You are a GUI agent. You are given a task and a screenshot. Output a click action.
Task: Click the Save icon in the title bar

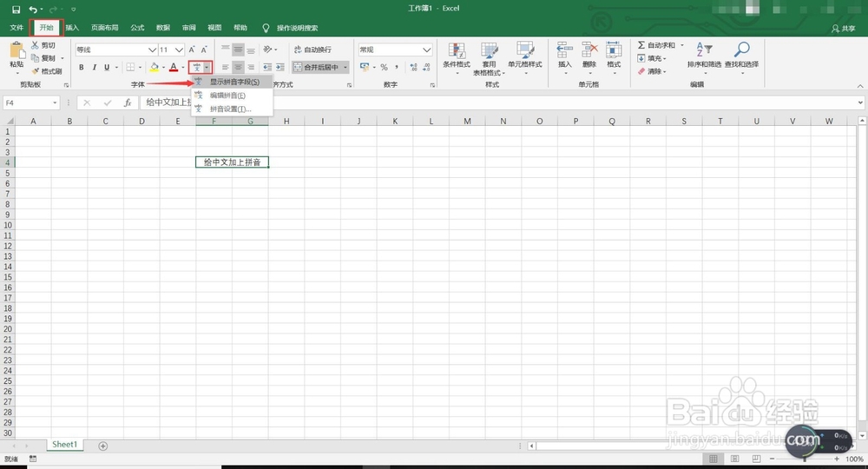coord(16,10)
